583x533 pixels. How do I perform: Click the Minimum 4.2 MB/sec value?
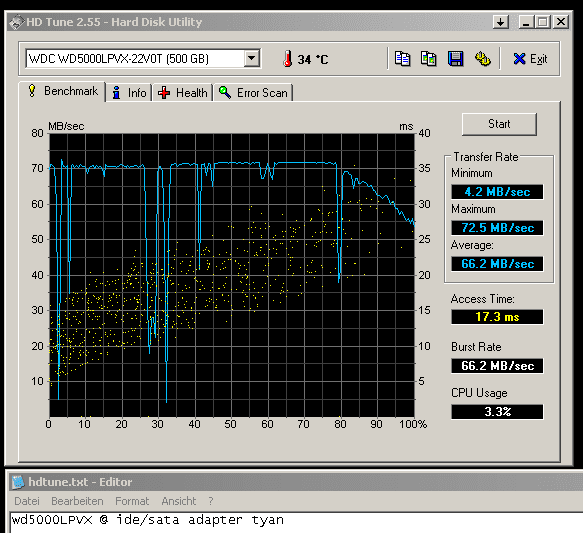pyautogui.click(x=497, y=192)
